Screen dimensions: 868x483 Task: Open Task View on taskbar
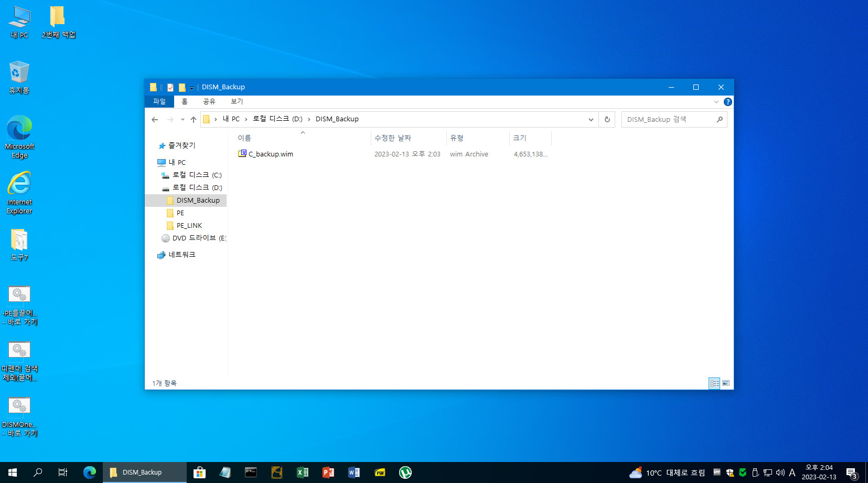coord(62,472)
